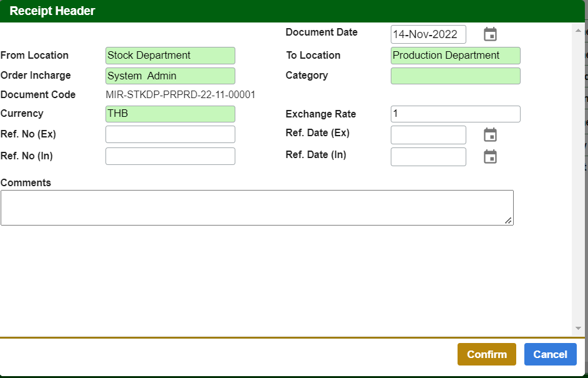
Task: Select the From Location field
Action: pyautogui.click(x=170, y=56)
